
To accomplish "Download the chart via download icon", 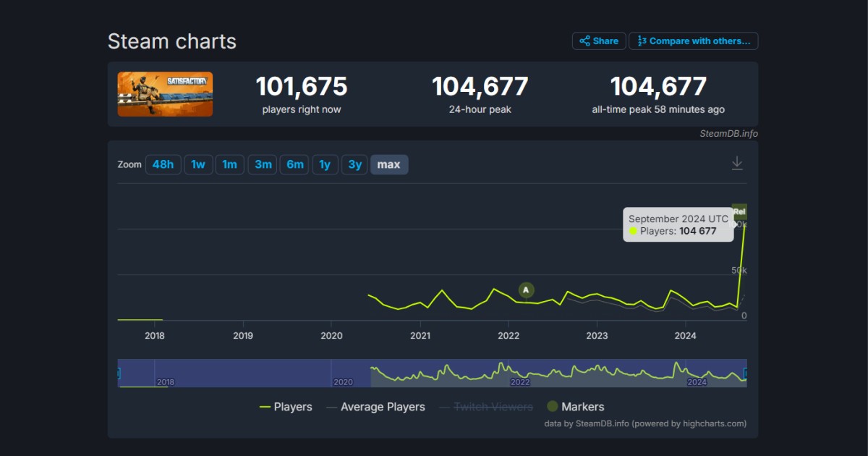I will [x=737, y=163].
